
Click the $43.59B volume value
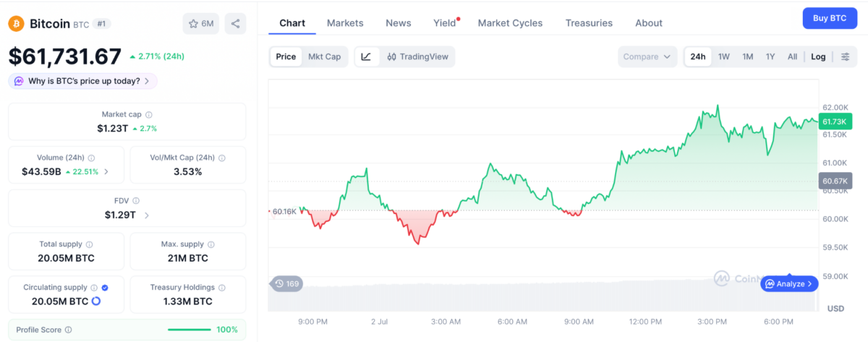coord(41,171)
